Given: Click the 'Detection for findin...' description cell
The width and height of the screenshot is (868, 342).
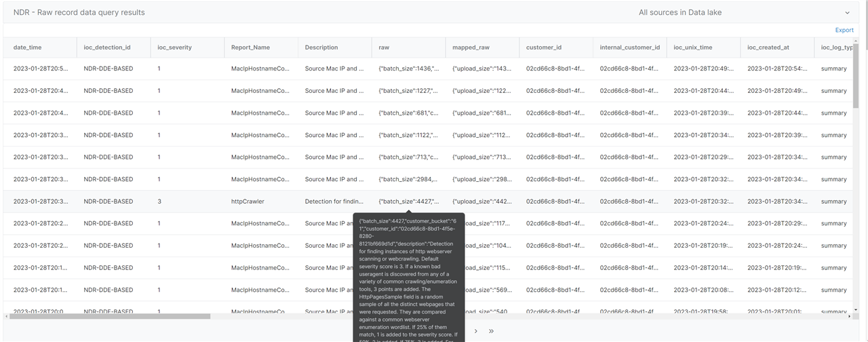Looking at the screenshot, I should 334,202.
